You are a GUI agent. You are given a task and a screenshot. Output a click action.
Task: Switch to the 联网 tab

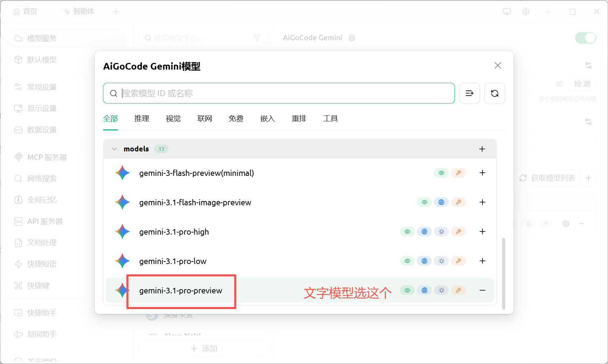(x=205, y=119)
